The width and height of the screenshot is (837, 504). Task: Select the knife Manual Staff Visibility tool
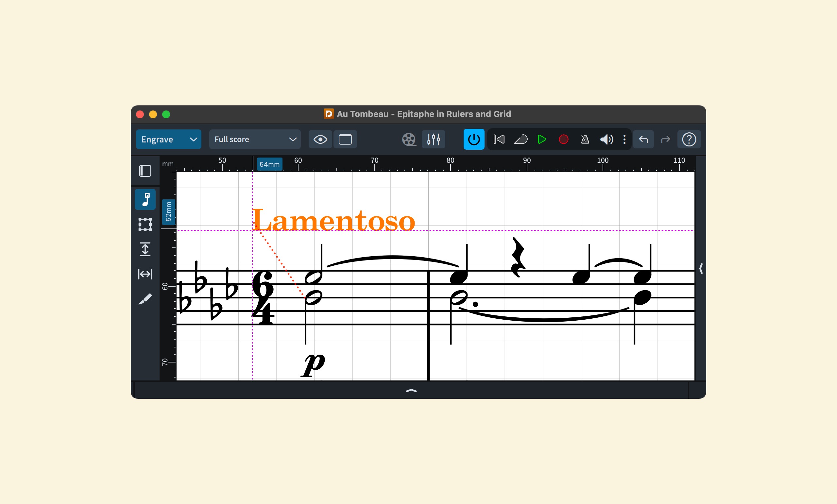(x=145, y=299)
